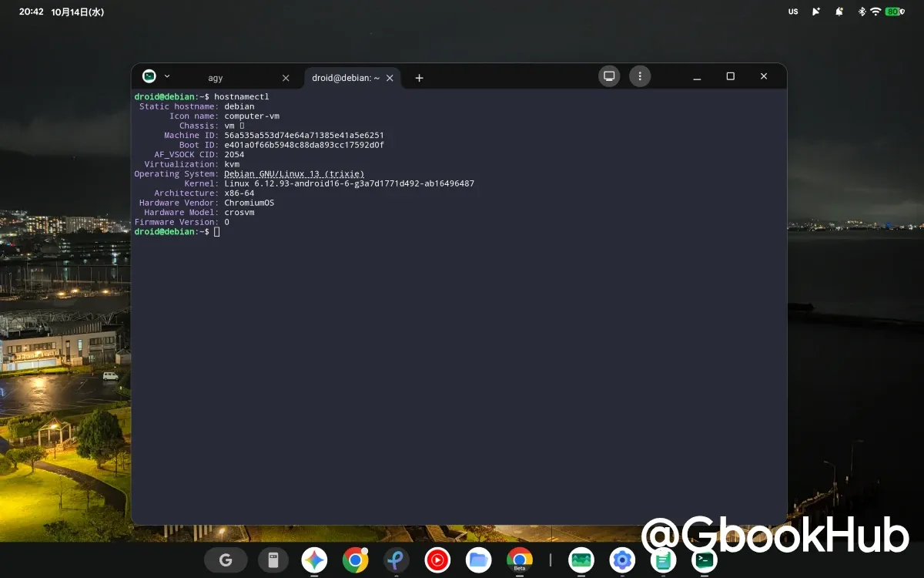This screenshot has height=578, width=924.
Task: Click Static hostname value debian
Action: click(239, 106)
